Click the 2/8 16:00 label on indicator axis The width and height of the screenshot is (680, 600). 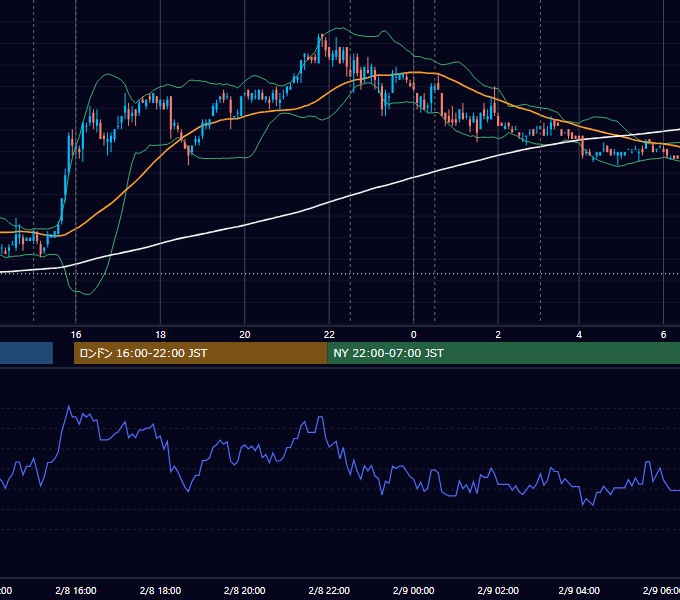tap(76, 590)
